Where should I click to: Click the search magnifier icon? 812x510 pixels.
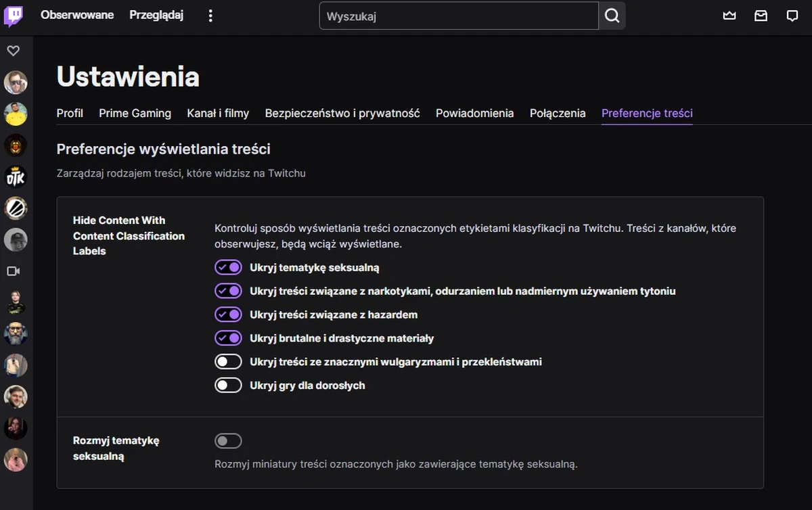611,16
